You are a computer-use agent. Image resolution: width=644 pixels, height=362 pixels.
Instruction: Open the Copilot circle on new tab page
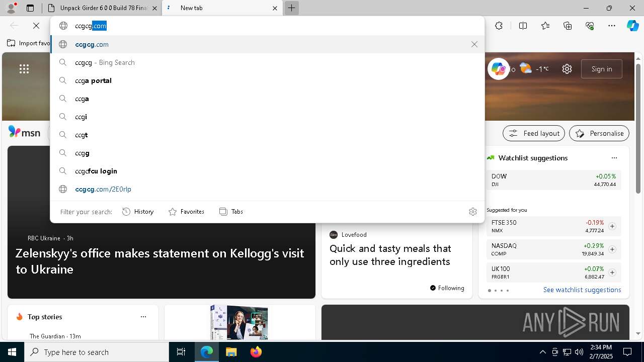(x=499, y=69)
